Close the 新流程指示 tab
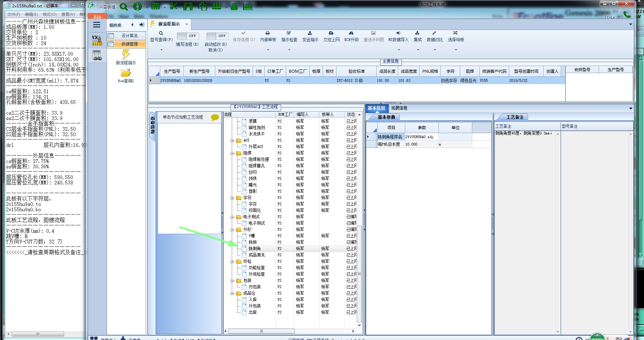 click(186, 24)
